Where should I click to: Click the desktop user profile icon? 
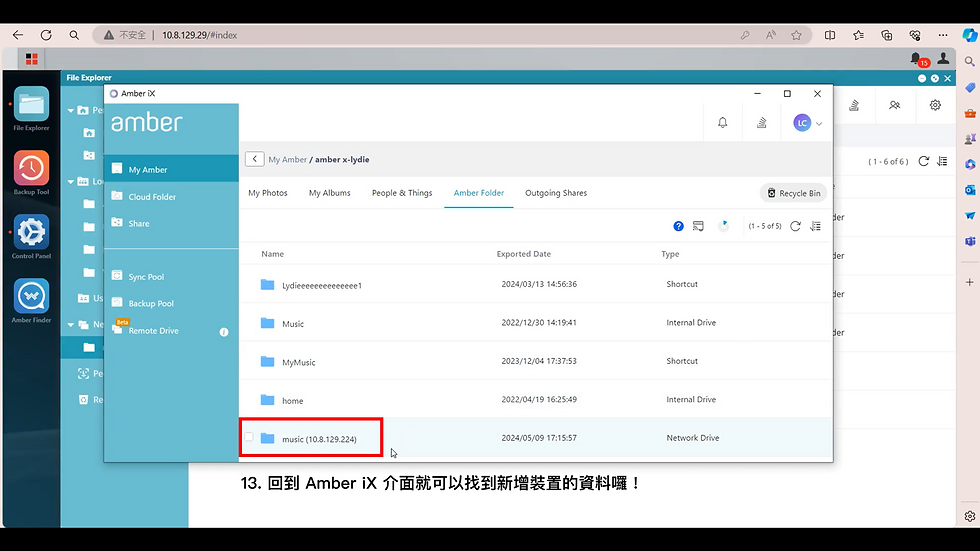[943, 59]
